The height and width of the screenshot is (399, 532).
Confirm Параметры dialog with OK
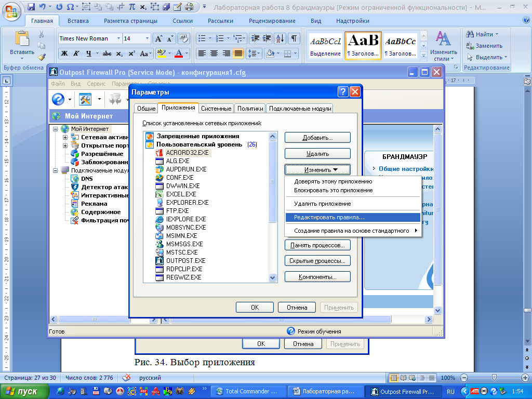(255, 308)
